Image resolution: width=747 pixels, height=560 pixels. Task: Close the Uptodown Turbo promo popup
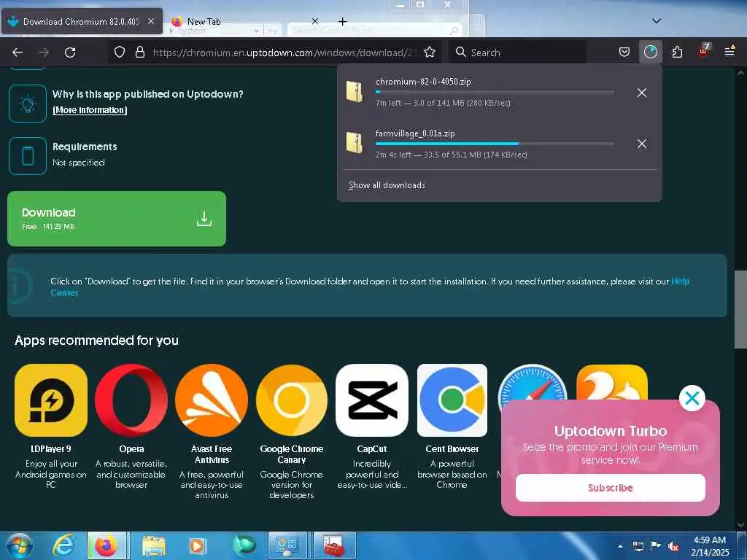692,398
